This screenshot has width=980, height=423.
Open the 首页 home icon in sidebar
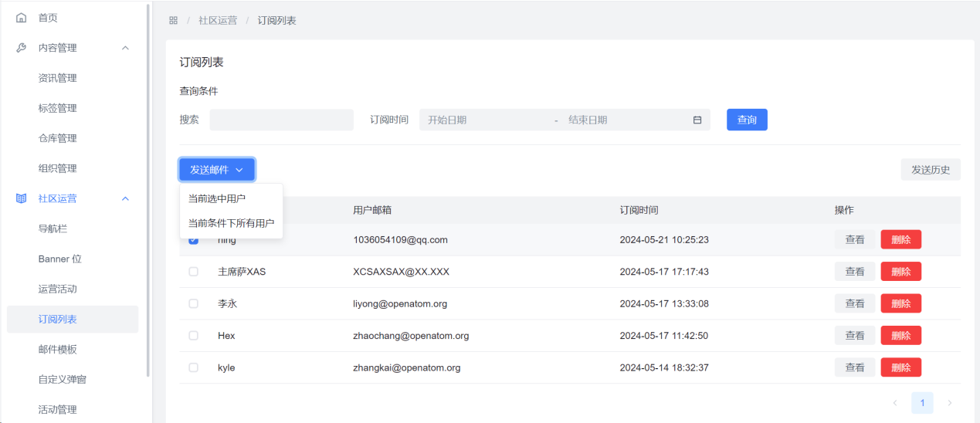coord(22,18)
